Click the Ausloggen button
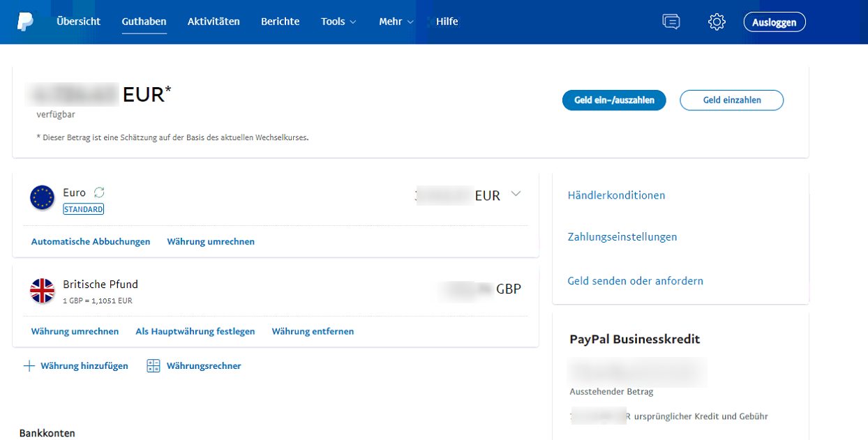The width and height of the screenshot is (868, 440). [x=775, y=22]
